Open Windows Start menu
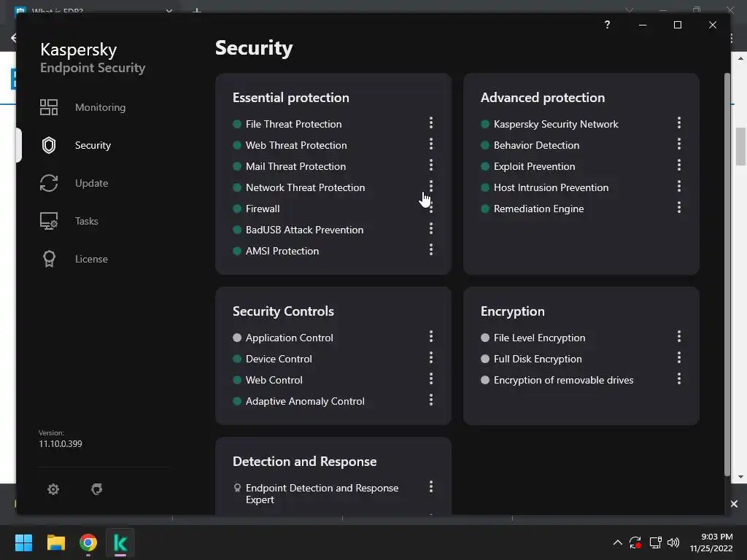 pos(23,542)
